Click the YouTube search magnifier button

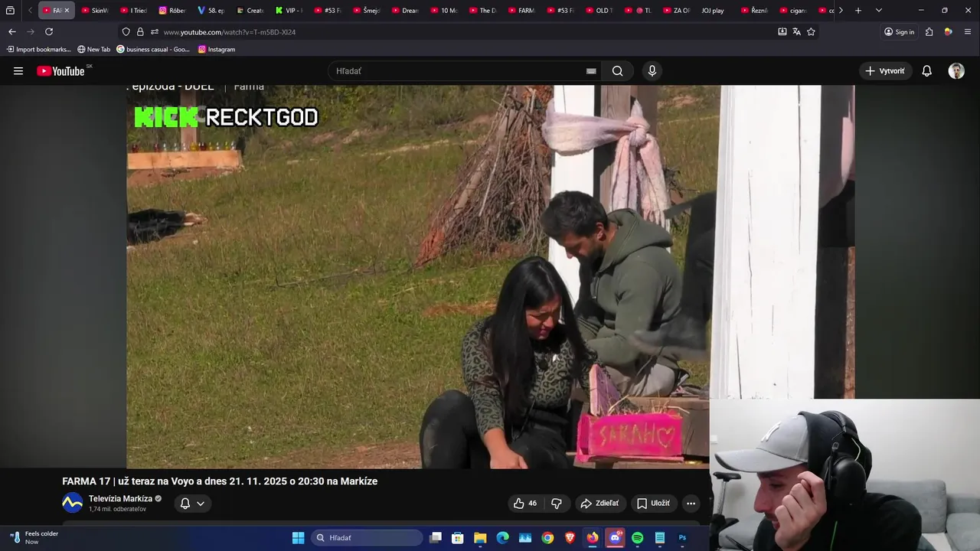[x=618, y=71]
